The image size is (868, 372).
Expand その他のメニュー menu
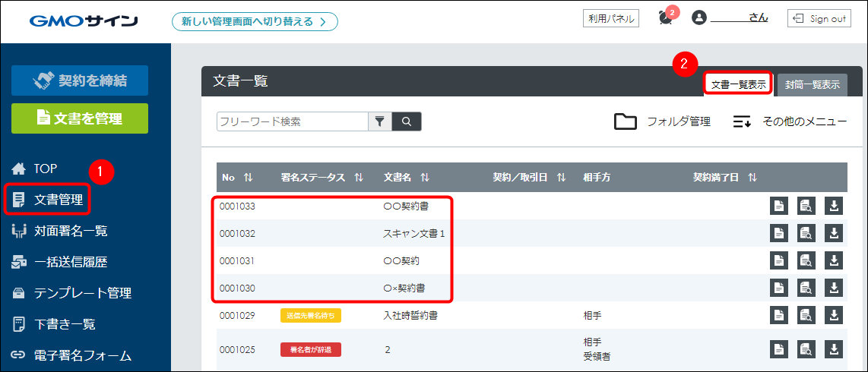(x=790, y=121)
